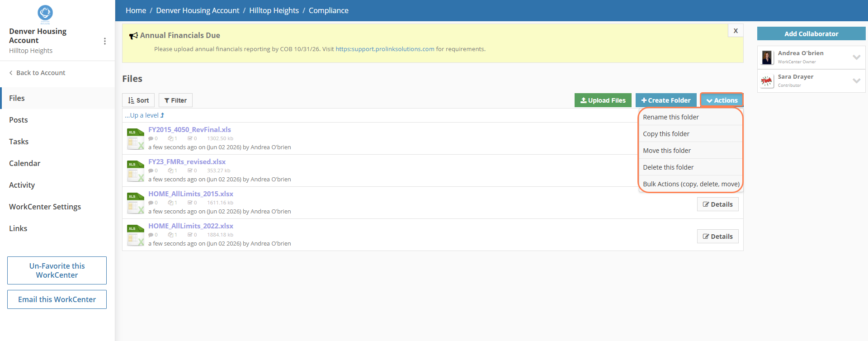Choose Copy this folder
Image resolution: width=868 pixels, height=341 pixels.
[690, 134]
